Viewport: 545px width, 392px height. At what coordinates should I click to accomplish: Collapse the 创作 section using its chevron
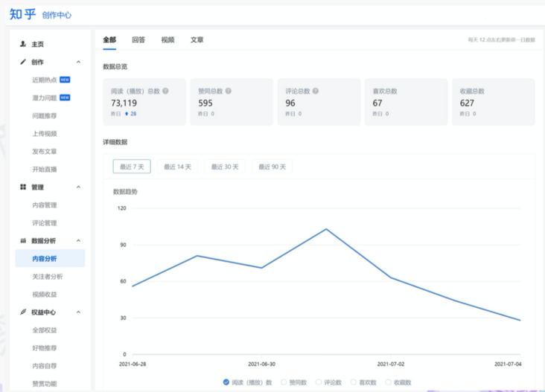click(x=79, y=62)
